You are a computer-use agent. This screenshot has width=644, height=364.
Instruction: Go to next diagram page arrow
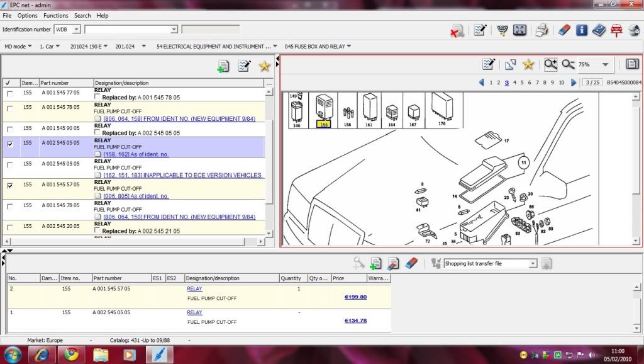[x=573, y=82]
